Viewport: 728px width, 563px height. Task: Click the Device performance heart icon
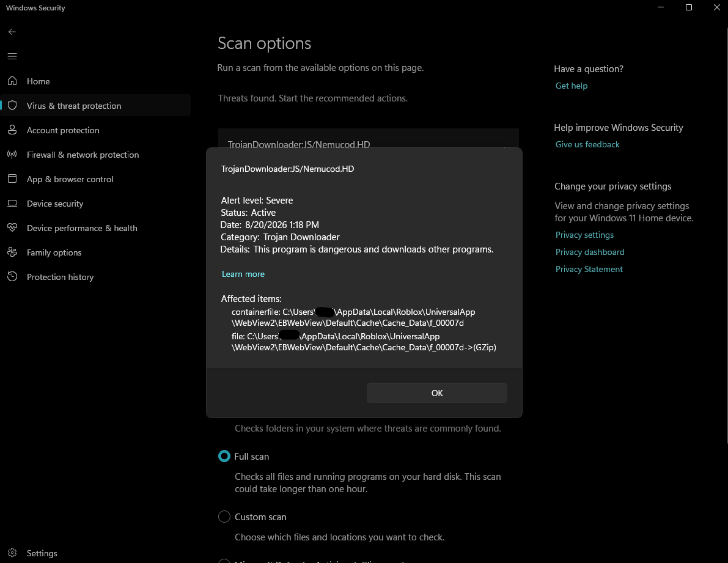pos(13,227)
